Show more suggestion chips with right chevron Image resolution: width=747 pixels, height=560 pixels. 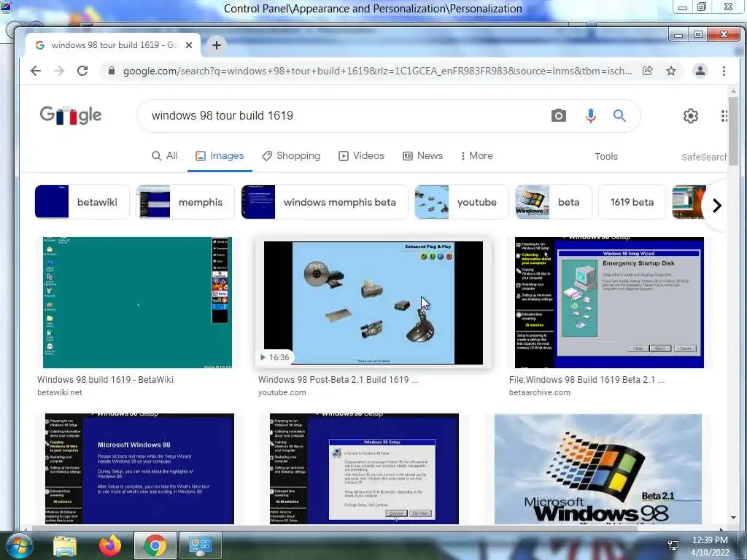point(716,205)
